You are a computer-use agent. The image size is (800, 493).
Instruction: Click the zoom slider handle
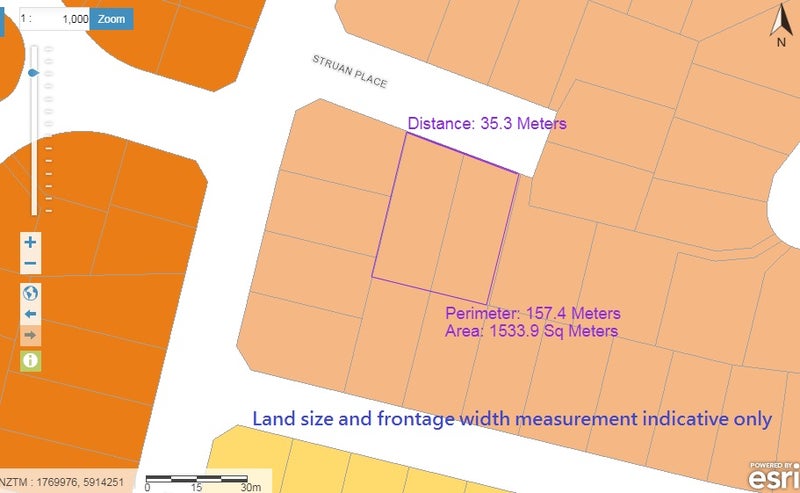(34, 73)
